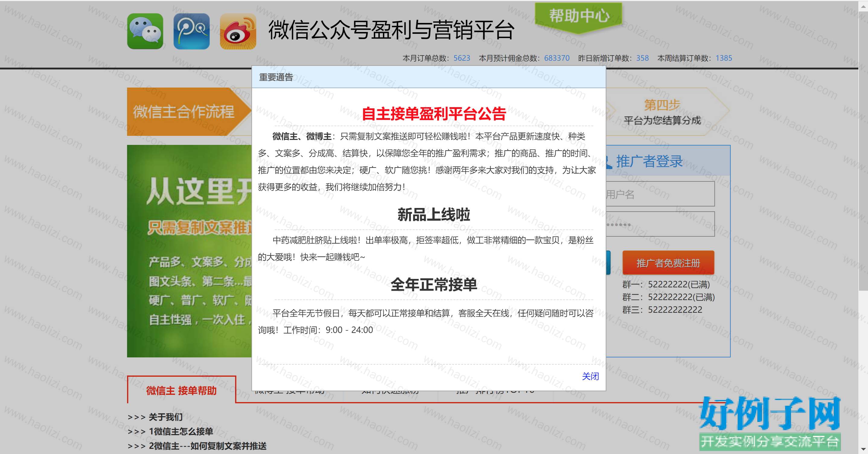Open 2微信主---如何复制文案并推送 link
This screenshot has height=454, width=868.
(x=208, y=446)
